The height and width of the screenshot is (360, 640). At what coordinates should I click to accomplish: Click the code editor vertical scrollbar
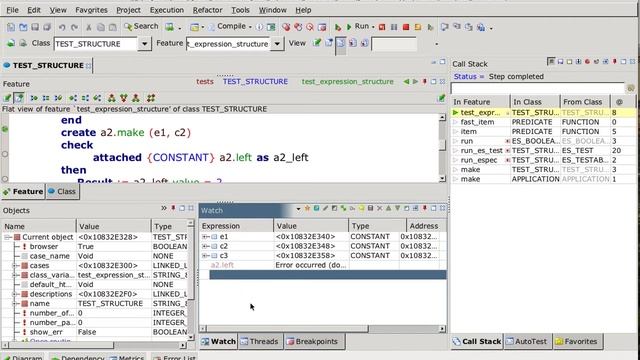(x=442, y=148)
